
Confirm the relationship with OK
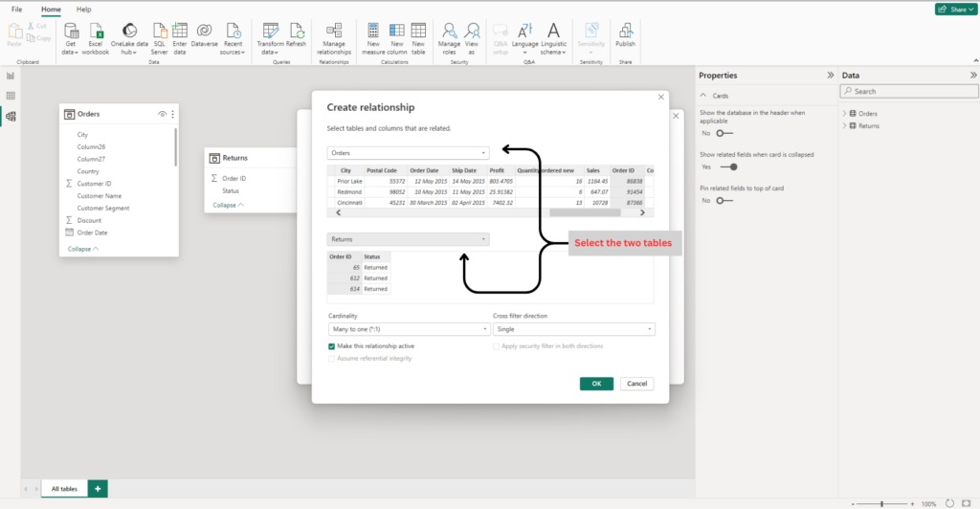[596, 384]
